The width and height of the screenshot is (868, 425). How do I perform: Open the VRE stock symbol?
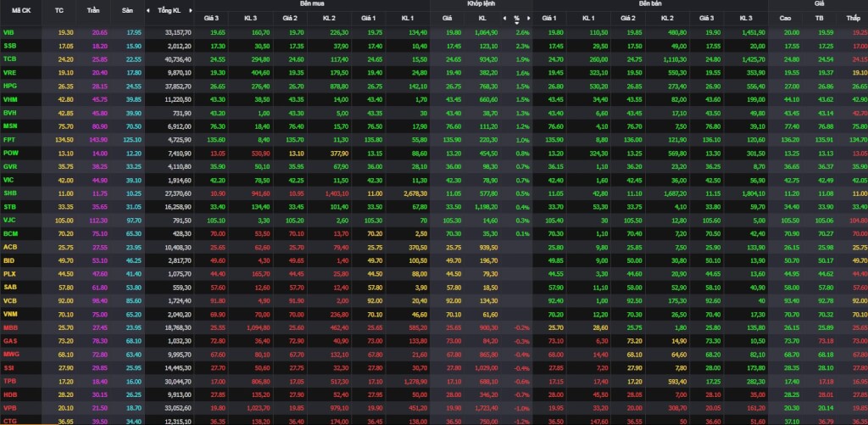(x=9, y=73)
